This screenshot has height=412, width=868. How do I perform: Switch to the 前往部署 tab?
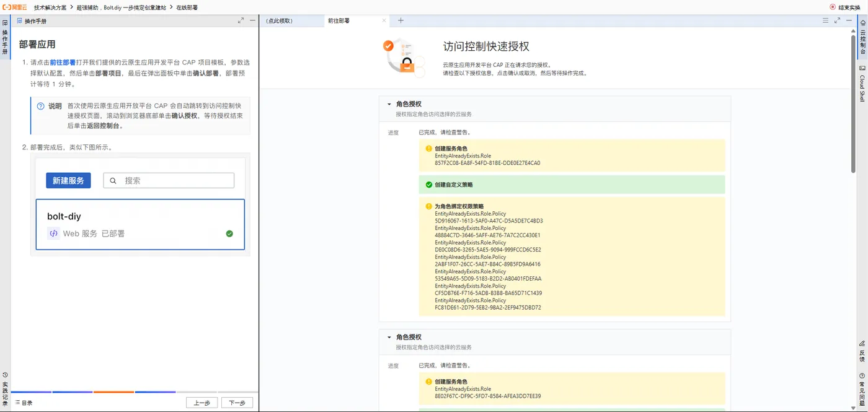339,20
